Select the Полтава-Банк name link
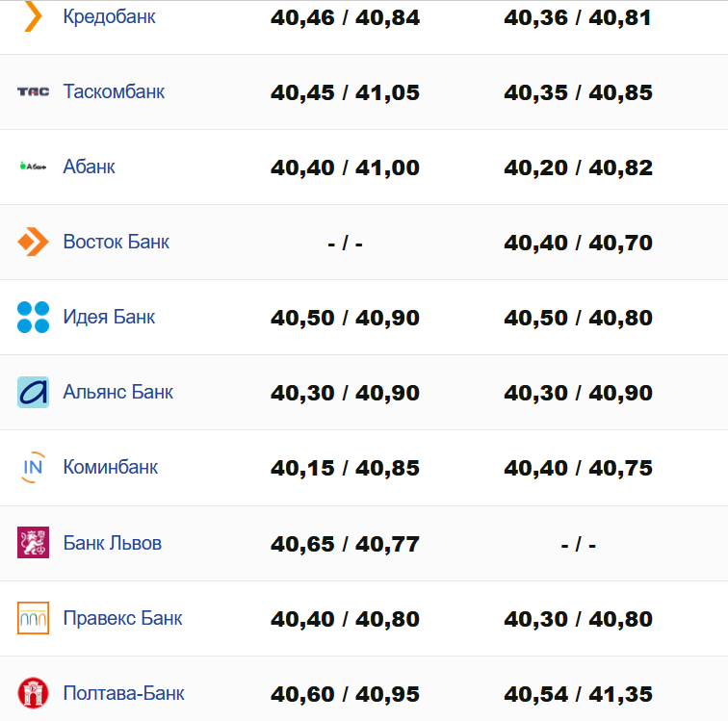 [x=123, y=693]
